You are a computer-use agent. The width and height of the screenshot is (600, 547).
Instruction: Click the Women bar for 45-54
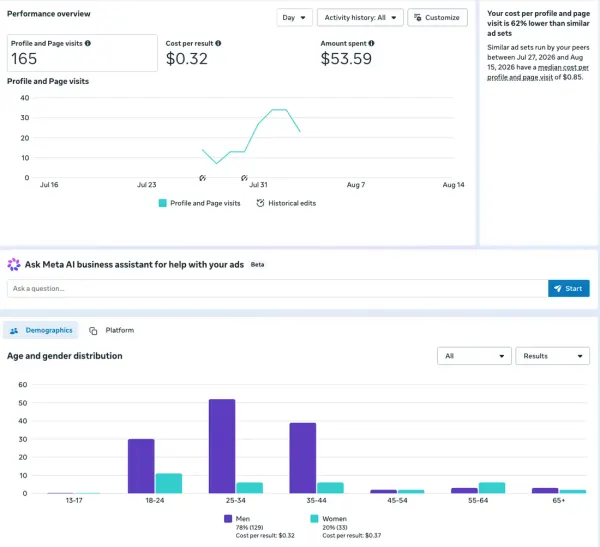point(411,491)
